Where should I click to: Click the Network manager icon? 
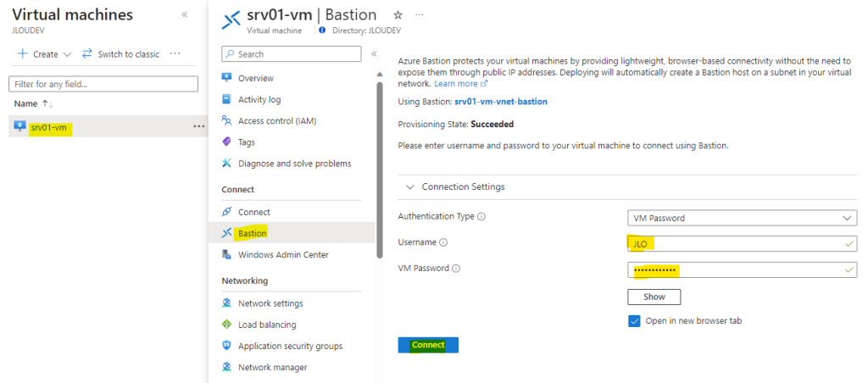click(226, 366)
